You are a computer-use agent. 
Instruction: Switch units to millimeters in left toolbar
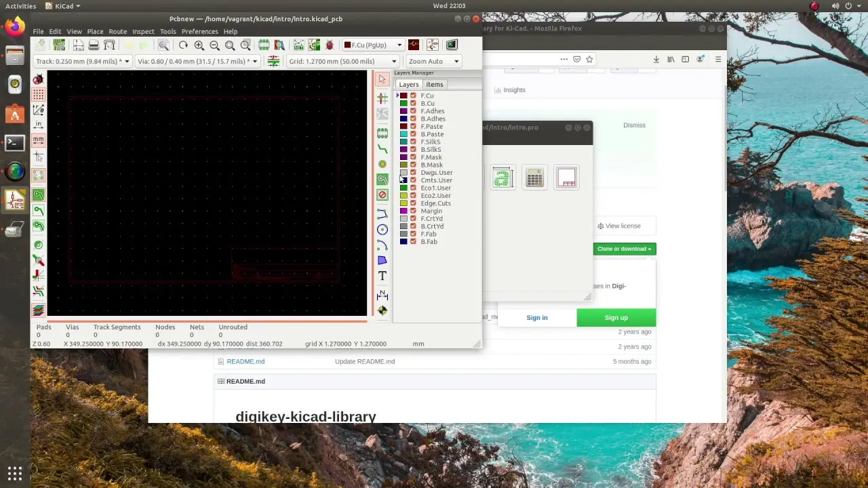(x=39, y=140)
